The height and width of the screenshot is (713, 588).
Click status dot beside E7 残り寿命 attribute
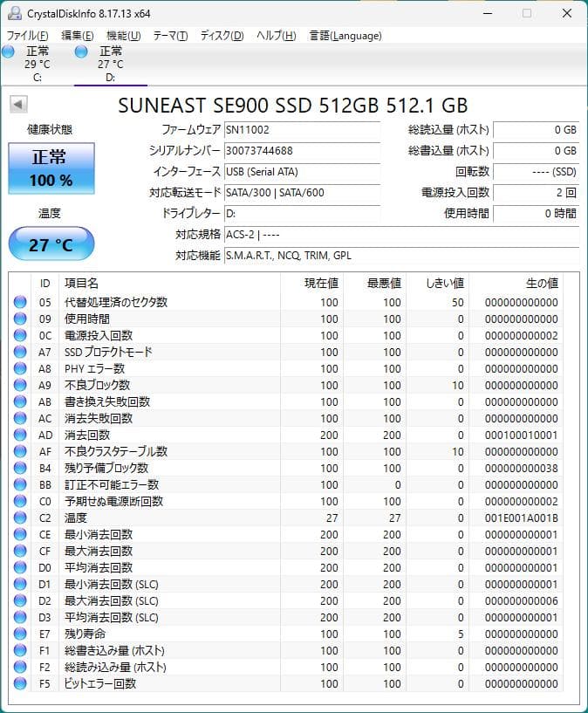click(x=22, y=634)
